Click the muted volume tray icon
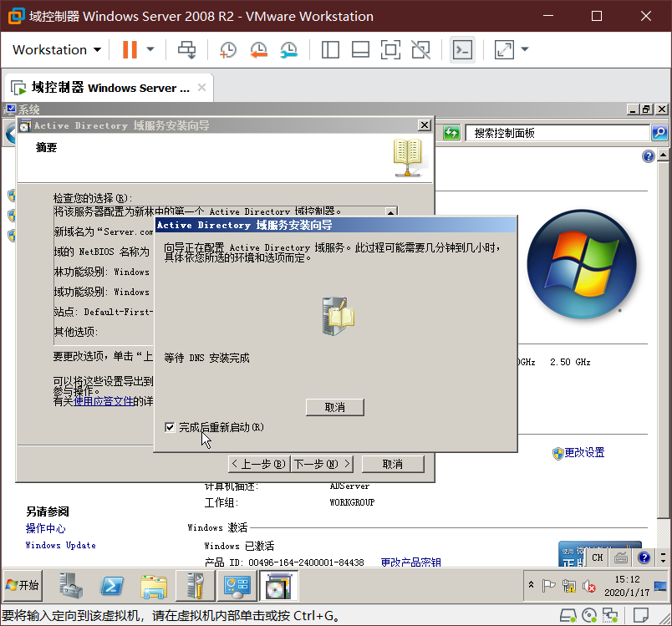The image size is (672, 626). click(x=589, y=586)
